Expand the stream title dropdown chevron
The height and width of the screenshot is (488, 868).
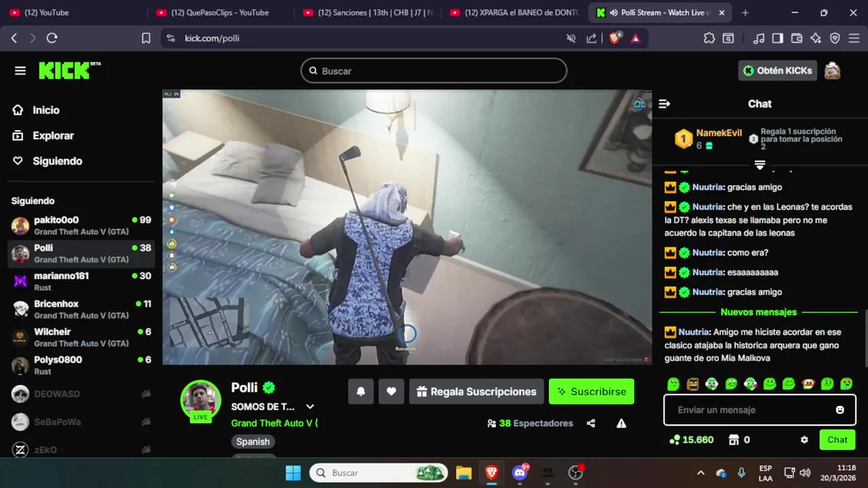pyautogui.click(x=310, y=407)
